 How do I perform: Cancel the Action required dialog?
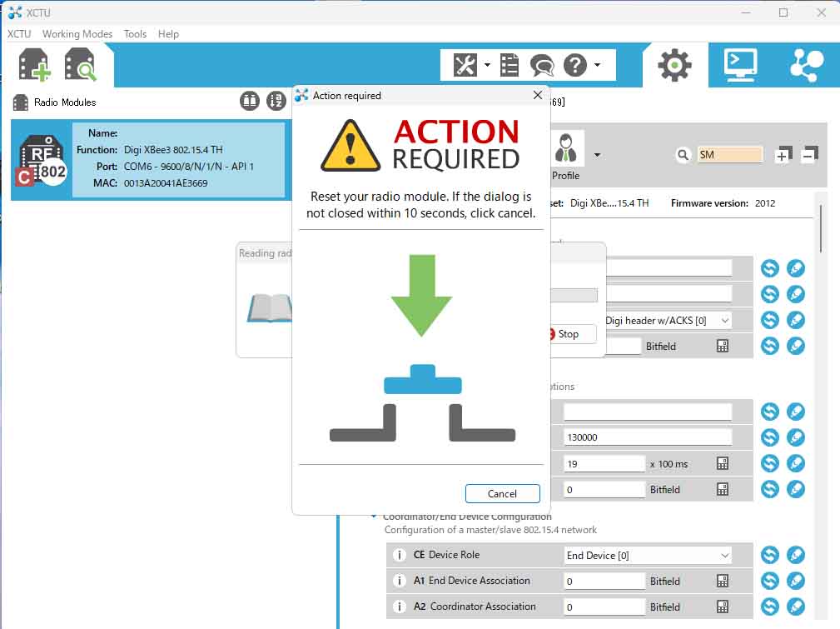click(503, 493)
